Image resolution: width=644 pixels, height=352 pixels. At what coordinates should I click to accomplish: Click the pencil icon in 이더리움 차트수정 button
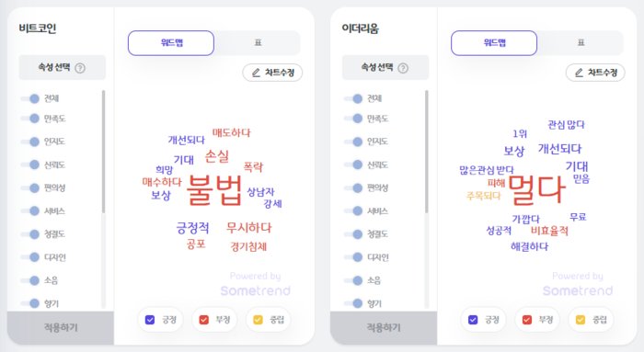click(579, 73)
